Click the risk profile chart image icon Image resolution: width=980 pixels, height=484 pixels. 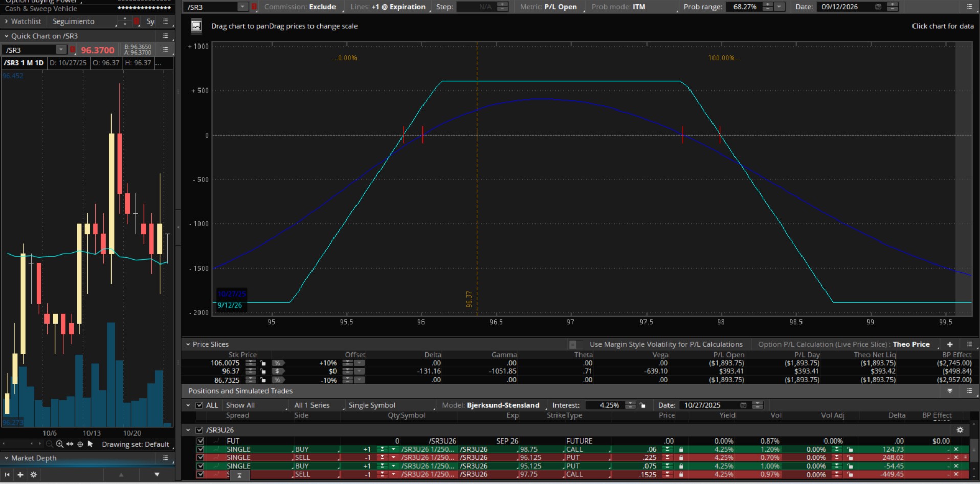pyautogui.click(x=196, y=26)
